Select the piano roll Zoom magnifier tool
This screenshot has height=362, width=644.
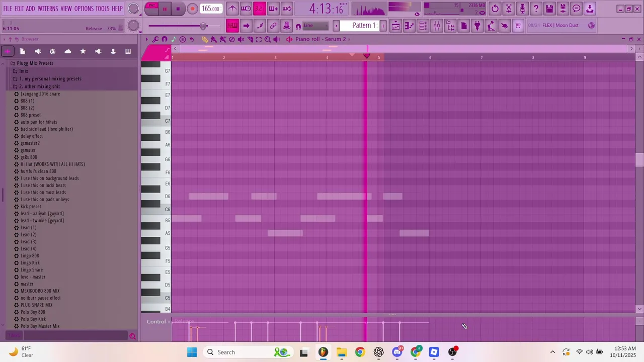(x=268, y=39)
